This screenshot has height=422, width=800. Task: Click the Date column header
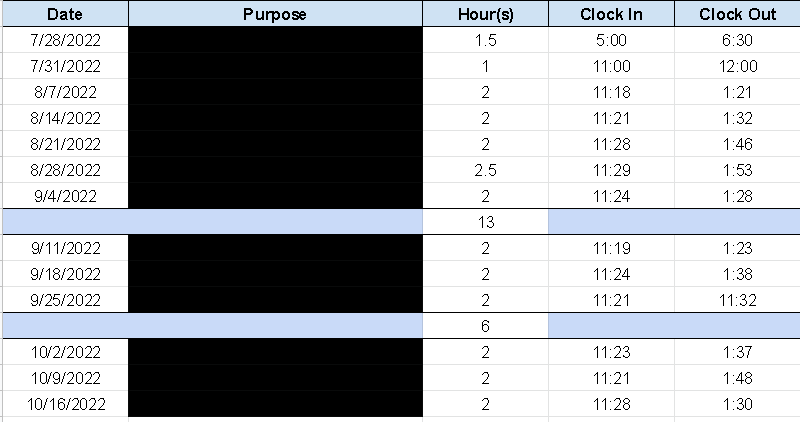pos(65,14)
